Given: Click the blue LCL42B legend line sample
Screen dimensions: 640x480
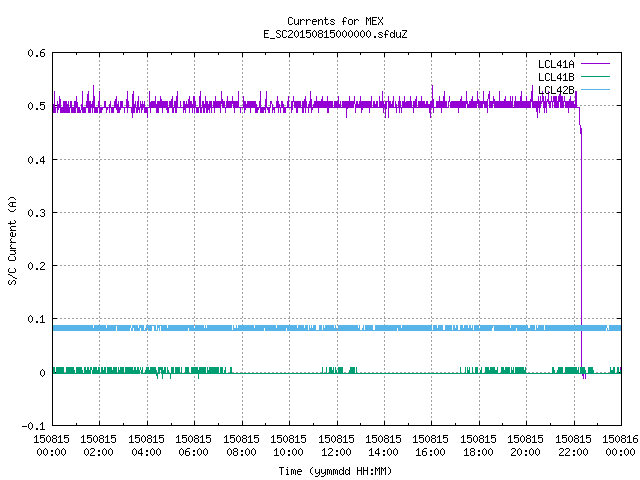Looking at the screenshot, I should (x=595, y=89).
